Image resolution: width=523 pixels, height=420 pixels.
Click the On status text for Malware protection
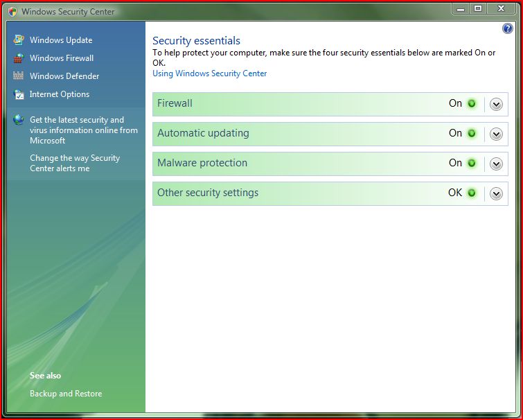pos(455,163)
